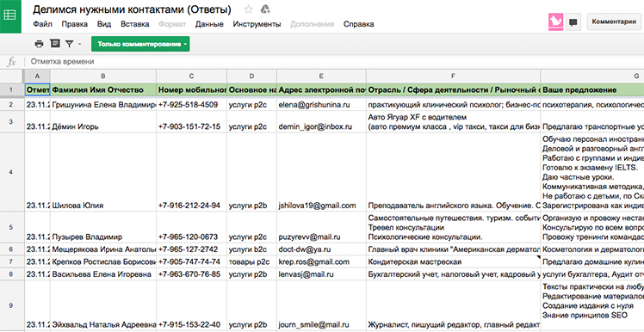Click the chat speech bubble icon
Viewport: 644px width, 332px height.
(573, 22)
